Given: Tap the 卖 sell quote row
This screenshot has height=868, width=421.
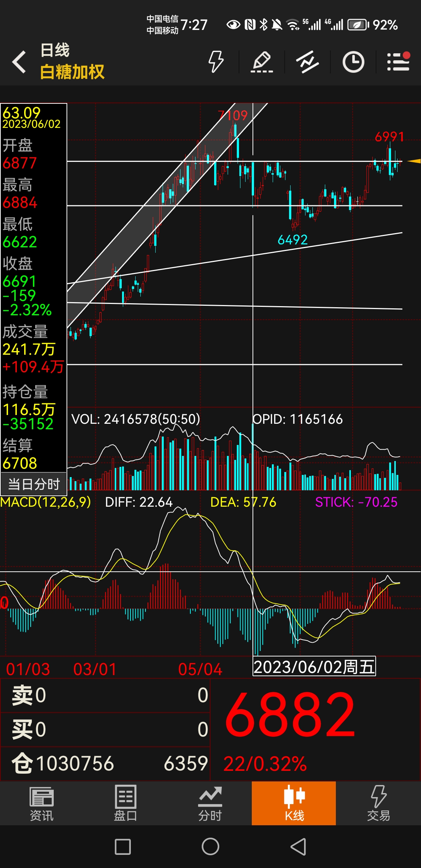Looking at the screenshot, I should point(105,695).
